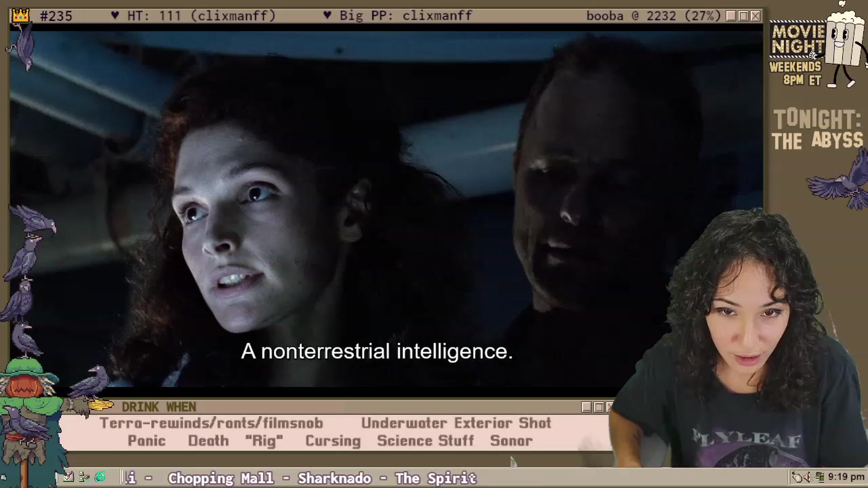Minimize the movie window
Viewport: 868px width, 488px height.
[731, 16]
